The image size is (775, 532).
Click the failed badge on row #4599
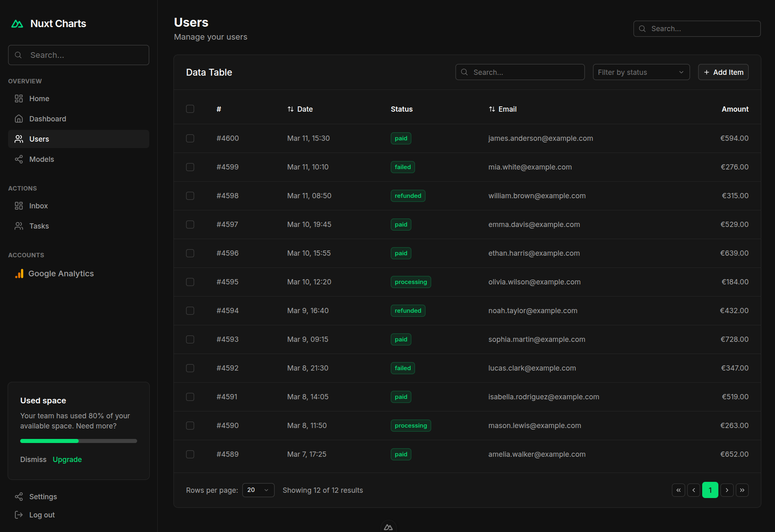[402, 167]
